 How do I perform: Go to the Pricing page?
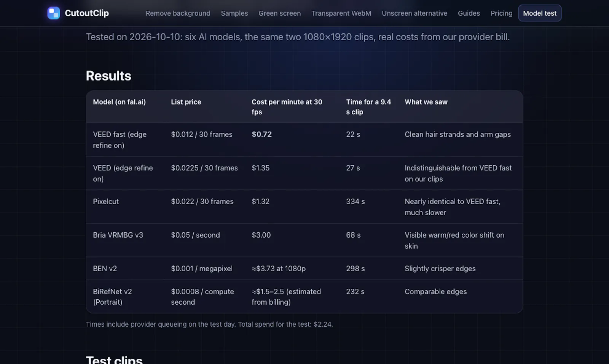(x=501, y=13)
